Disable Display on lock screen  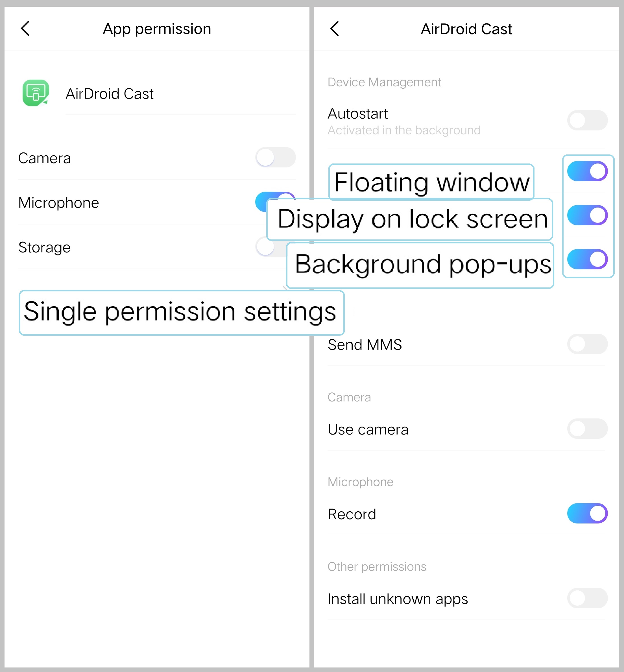[588, 215]
